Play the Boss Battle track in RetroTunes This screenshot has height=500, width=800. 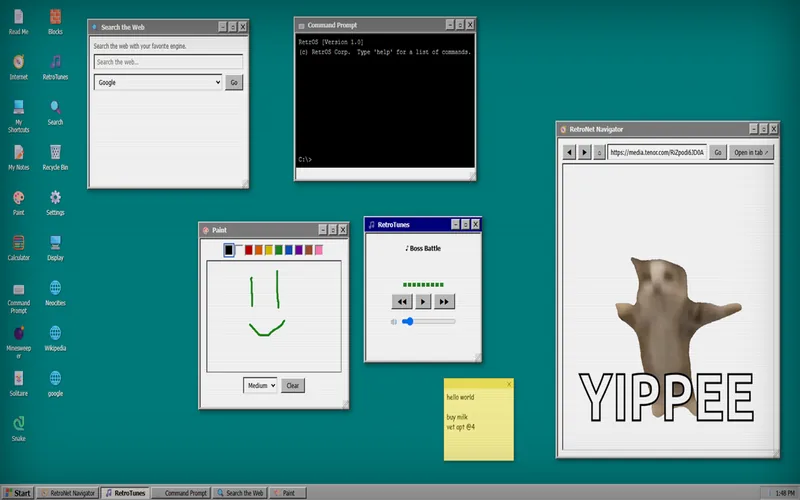tap(423, 302)
